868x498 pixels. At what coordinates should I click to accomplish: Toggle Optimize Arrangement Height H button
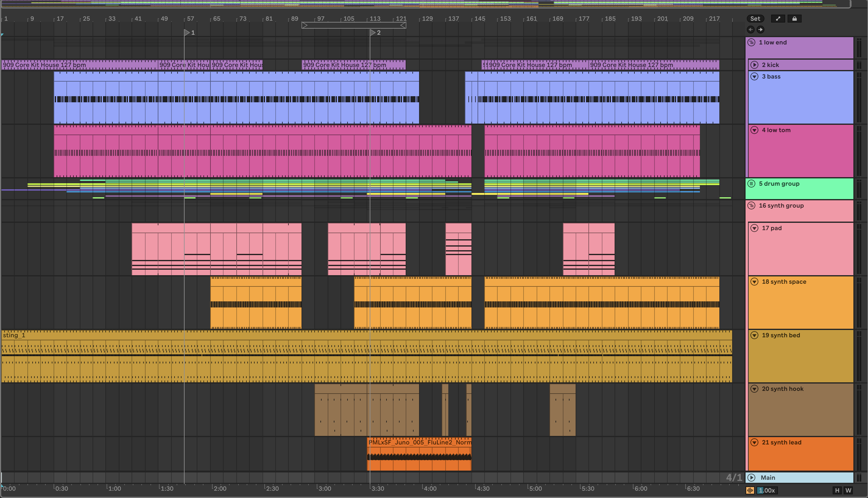point(837,490)
